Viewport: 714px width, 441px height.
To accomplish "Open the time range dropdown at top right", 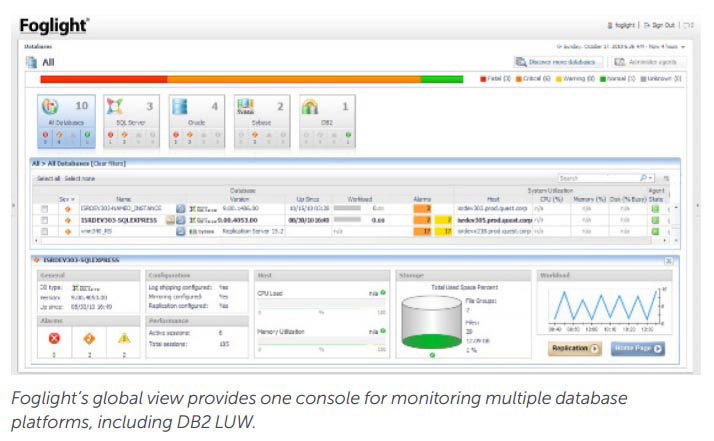I will pyautogui.click(x=683, y=47).
